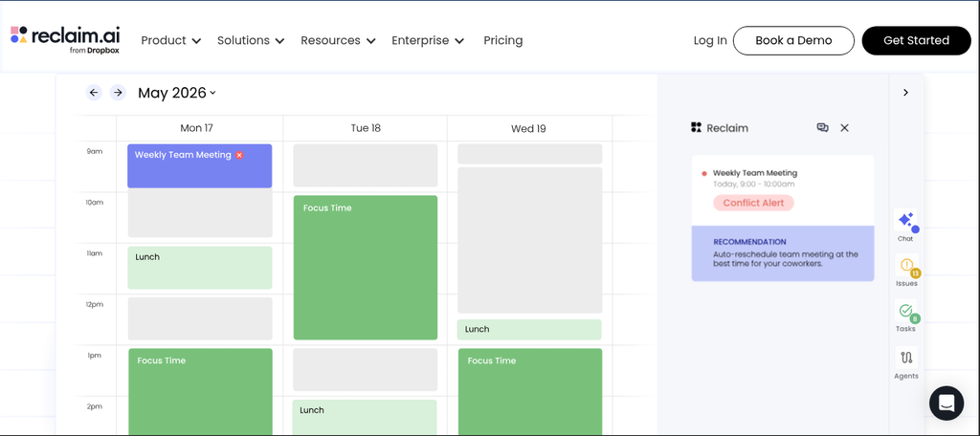
Task: Click the red conflict icon on Weekly Team Meeting
Action: tap(238, 155)
